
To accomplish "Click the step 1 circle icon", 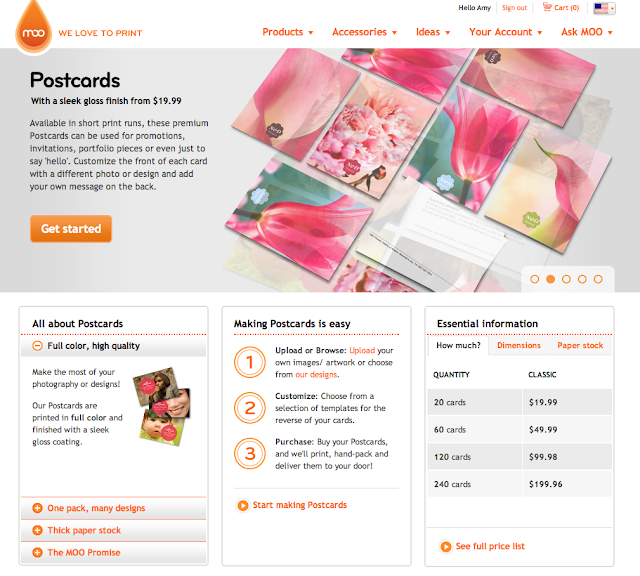I will coord(250,362).
